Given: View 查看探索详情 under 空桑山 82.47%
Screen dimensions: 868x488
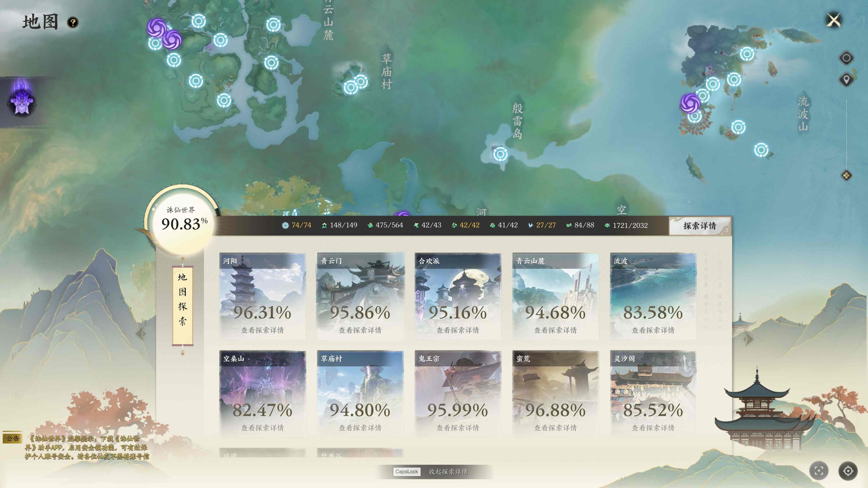Looking at the screenshot, I should (x=263, y=428).
